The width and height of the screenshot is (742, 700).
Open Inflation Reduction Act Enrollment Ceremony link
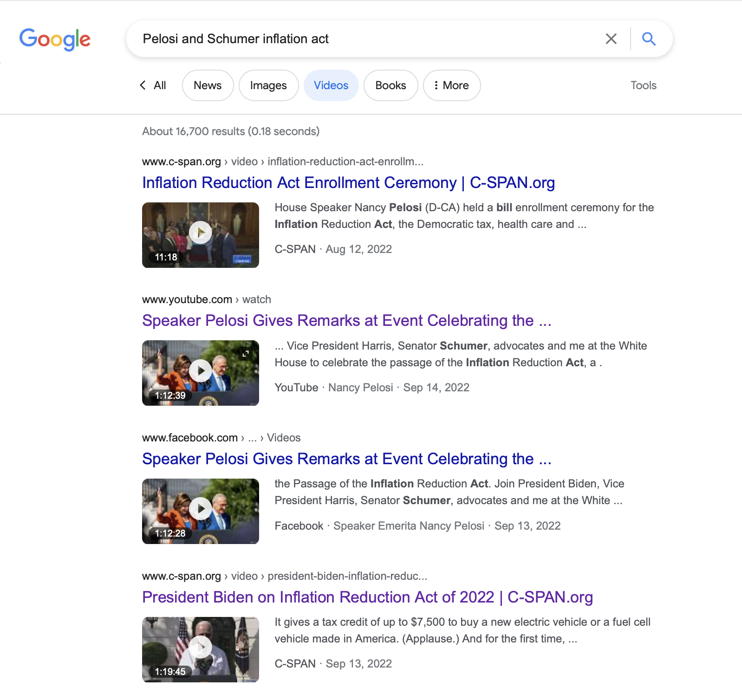(x=348, y=183)
